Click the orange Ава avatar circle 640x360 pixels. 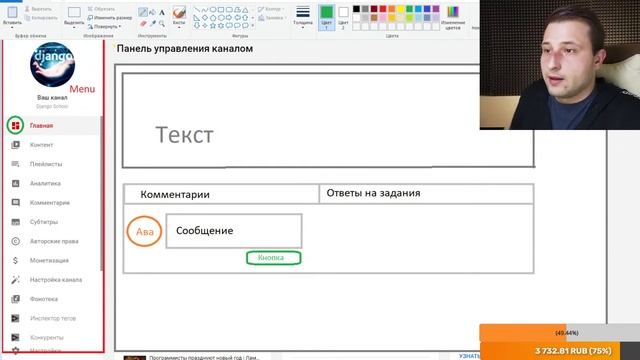pyautogui.click(x=144, y=231)
